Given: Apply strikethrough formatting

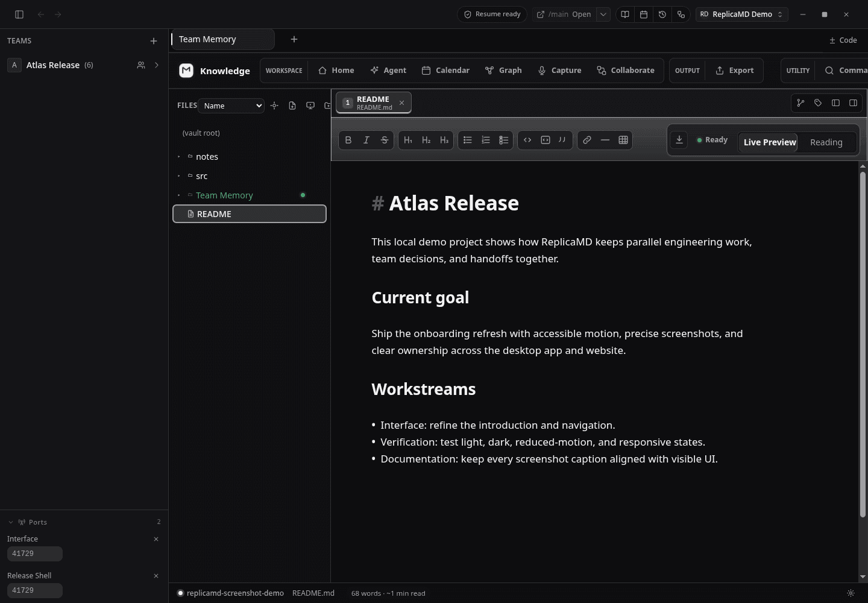Looking at the screenshot, I should tap(385, 140).
